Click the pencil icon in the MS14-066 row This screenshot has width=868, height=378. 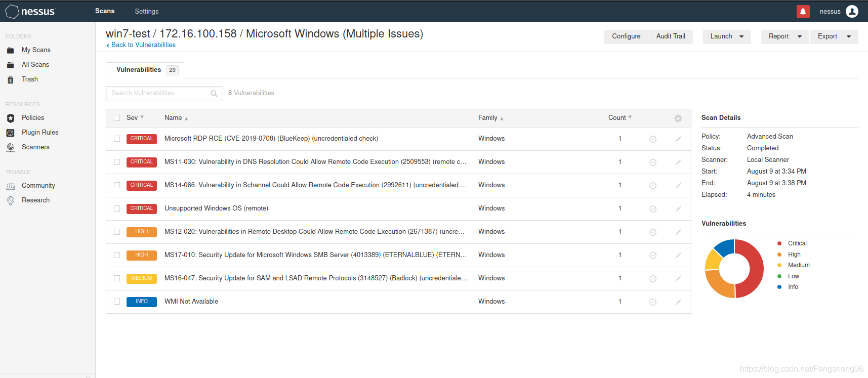(x=678, y=186)
